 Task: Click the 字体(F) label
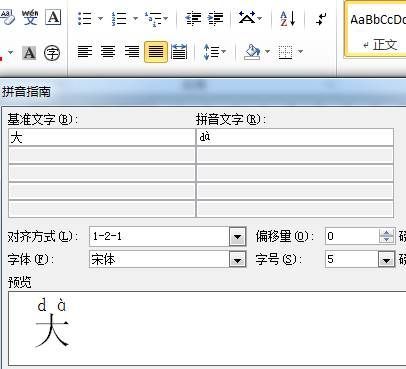point(31,259)
